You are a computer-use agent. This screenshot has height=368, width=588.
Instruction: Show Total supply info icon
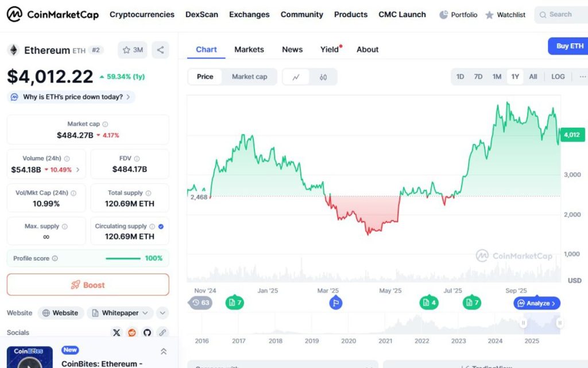click(148, 193)
